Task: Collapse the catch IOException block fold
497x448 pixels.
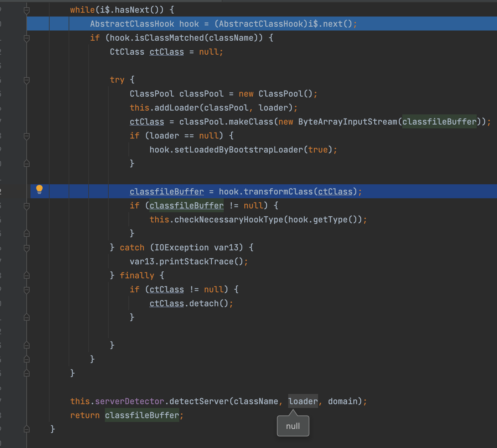Action: coord(27,248)
